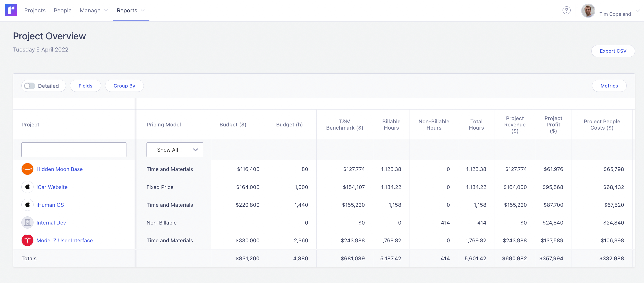This screenshot has width=644, height=283.
Task: Open the Metrics options
Action: 609,86
